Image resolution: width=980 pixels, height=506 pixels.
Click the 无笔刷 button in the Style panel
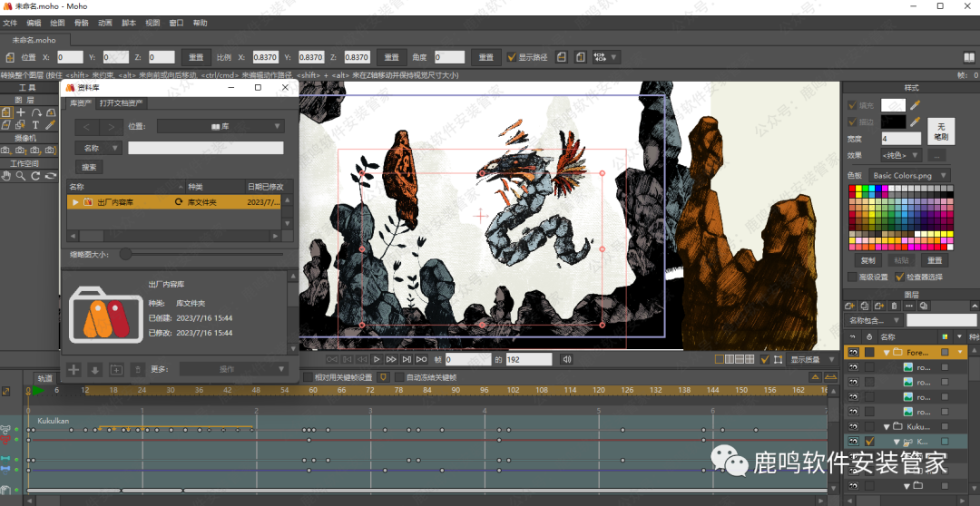[x=941, y=131]
